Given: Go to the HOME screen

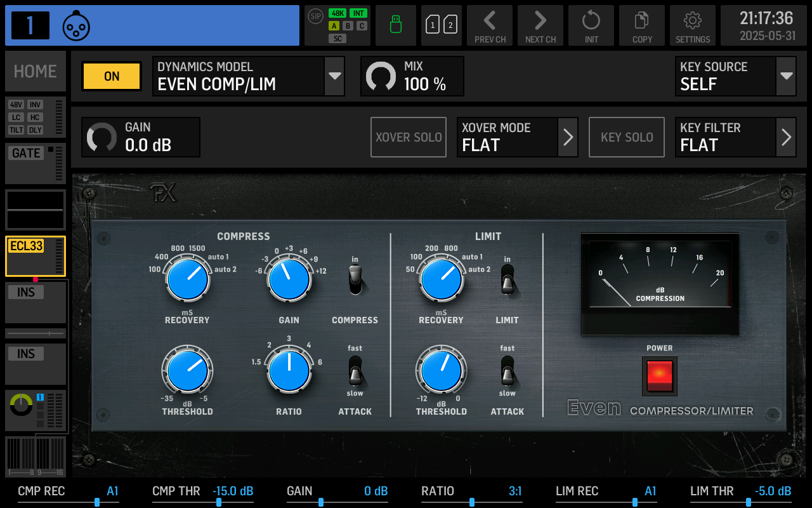Looking at the screenshot, I should [x=35, y=71].
